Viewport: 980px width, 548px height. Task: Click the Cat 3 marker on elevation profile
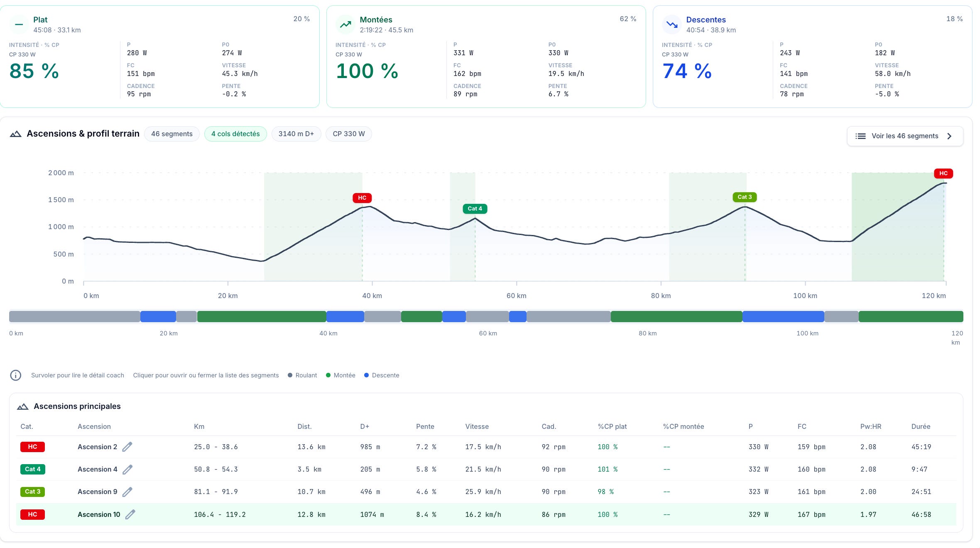pyautogui.click(x=745, y=197)
